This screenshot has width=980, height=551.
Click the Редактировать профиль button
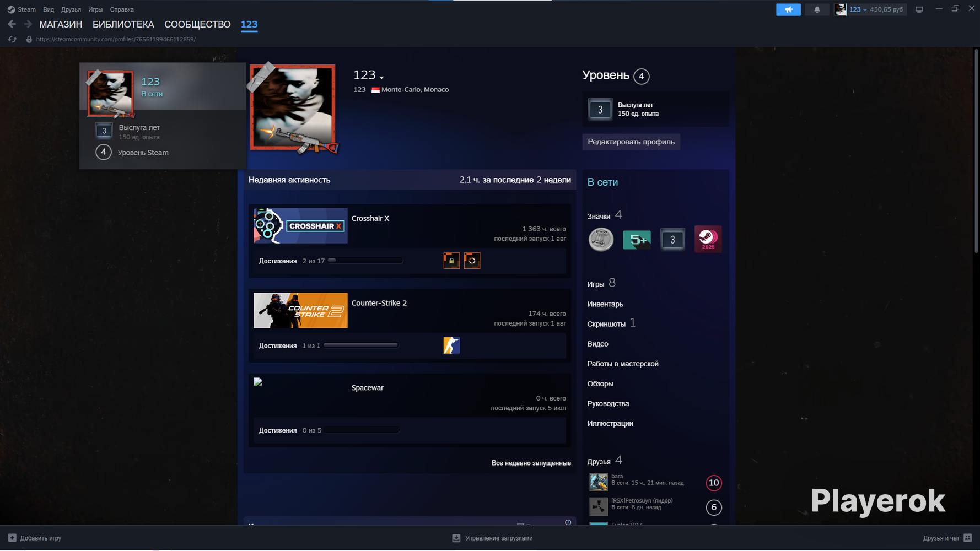631,142
